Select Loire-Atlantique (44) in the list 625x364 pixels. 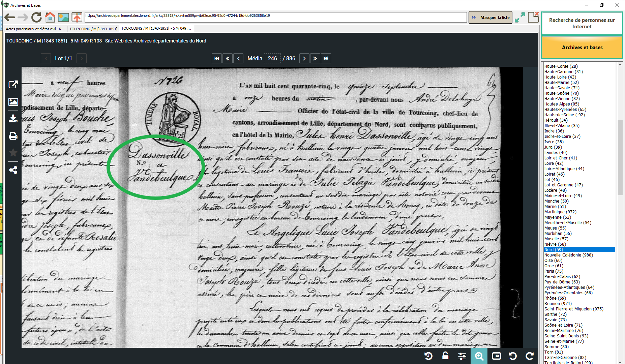(x=564, y=169)
